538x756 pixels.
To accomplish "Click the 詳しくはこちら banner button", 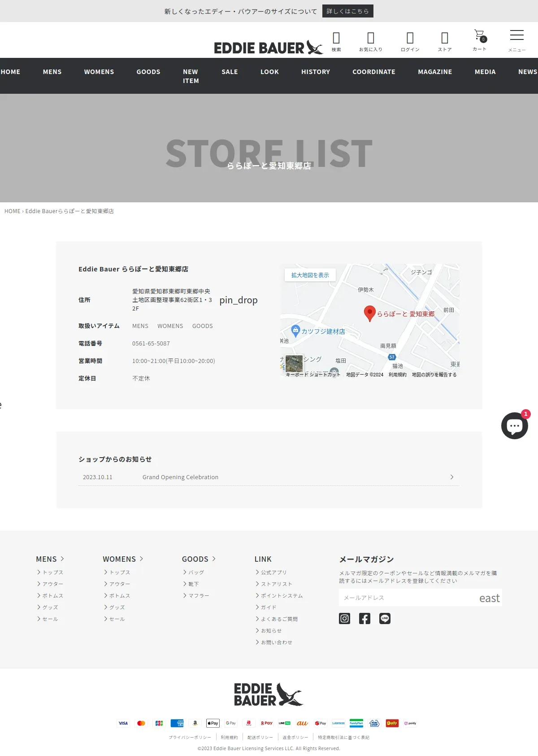I will (x=348, y=11).
